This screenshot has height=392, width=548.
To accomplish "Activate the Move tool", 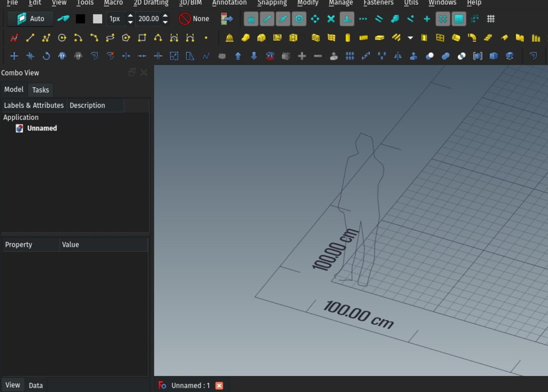I will [14, 56].
